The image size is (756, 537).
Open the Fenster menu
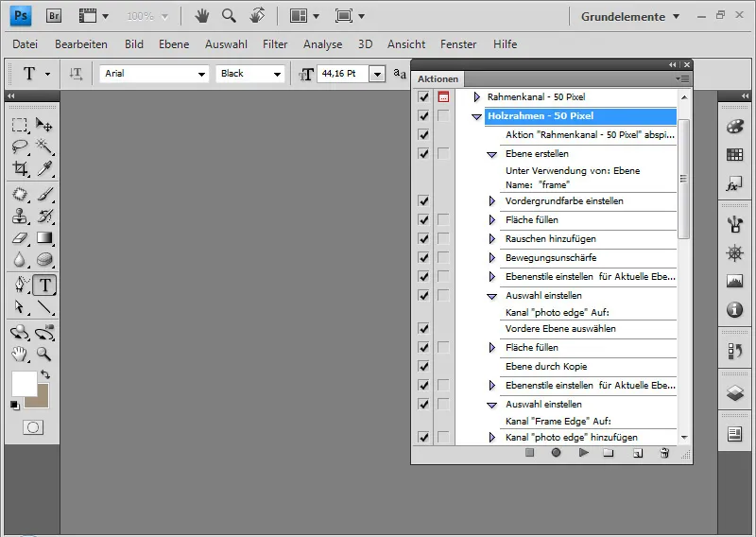pyautogui.click(x=458, y=44)
